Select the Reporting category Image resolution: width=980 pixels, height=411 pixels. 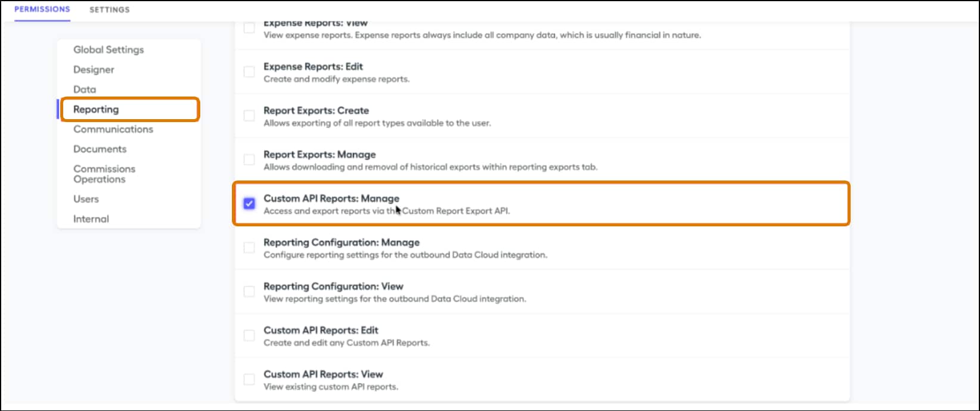96,110
